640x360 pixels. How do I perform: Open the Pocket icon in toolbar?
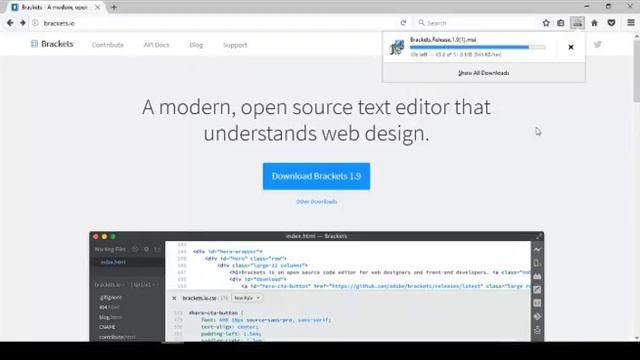(x=611, y=23)
